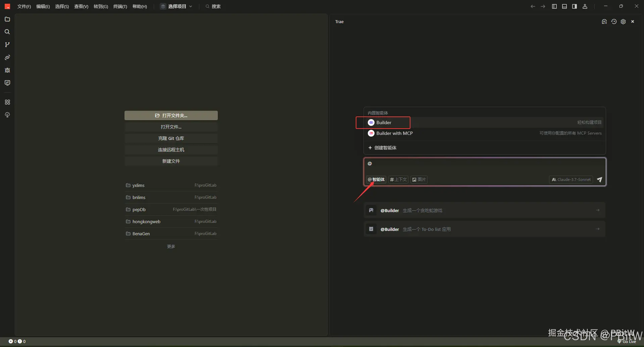Viewport: 644px width, 347px height.
Task: Open the Claude-3.7-Sonnet model selector
Action: pos(571,180)
